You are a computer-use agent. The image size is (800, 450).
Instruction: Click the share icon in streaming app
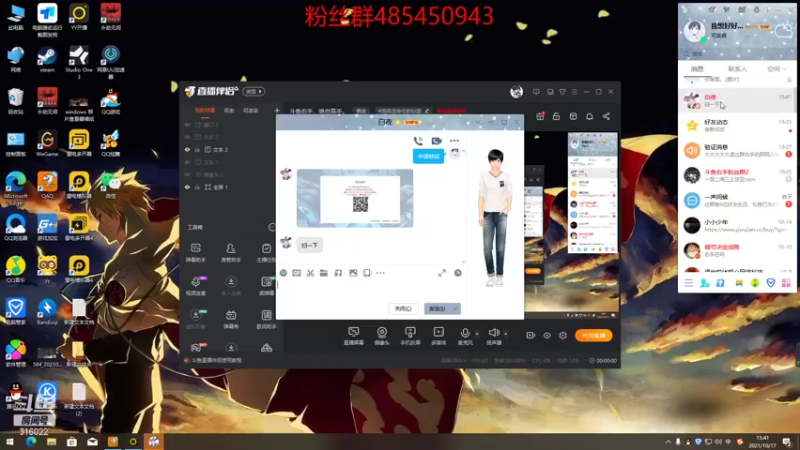[x=606, y=116]
